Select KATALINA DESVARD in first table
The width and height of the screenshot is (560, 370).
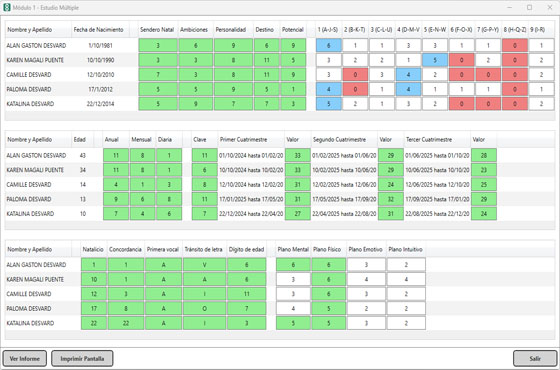(30, 104)
